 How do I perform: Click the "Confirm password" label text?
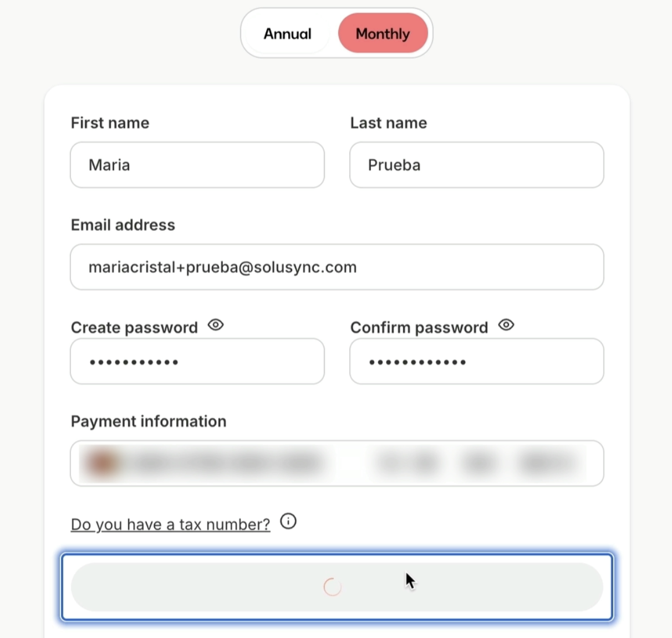click(419, 327)
